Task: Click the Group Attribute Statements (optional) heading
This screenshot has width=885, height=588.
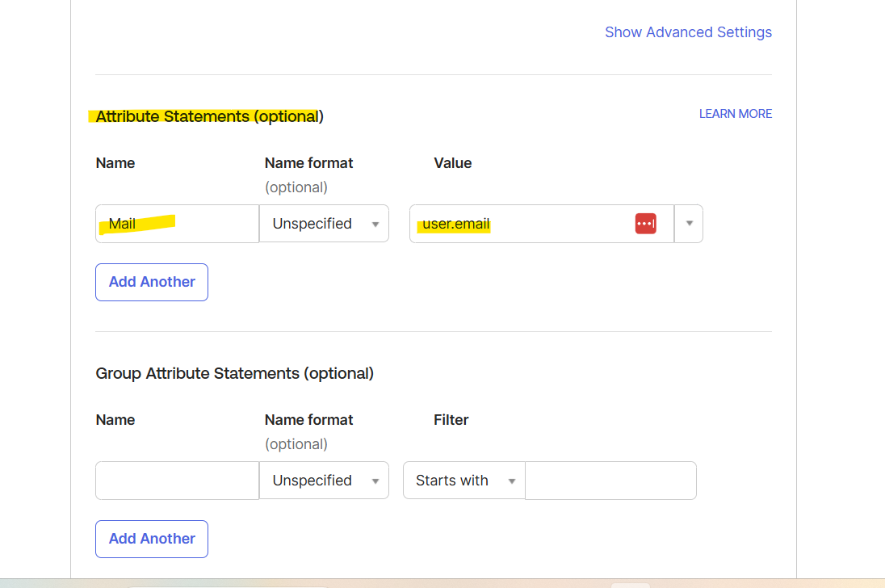Action: (234, 373)
